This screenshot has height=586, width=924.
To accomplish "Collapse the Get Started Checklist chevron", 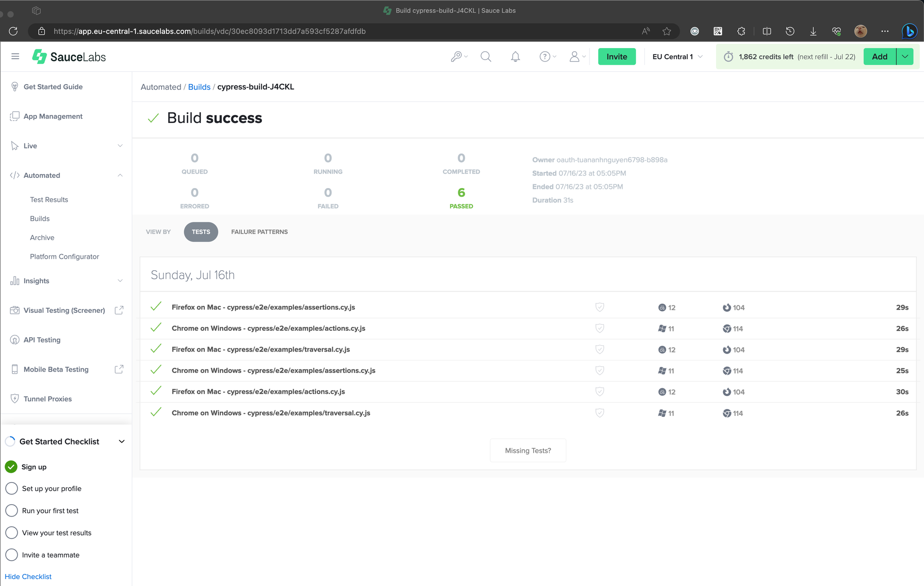I will [x=122, y=441].
